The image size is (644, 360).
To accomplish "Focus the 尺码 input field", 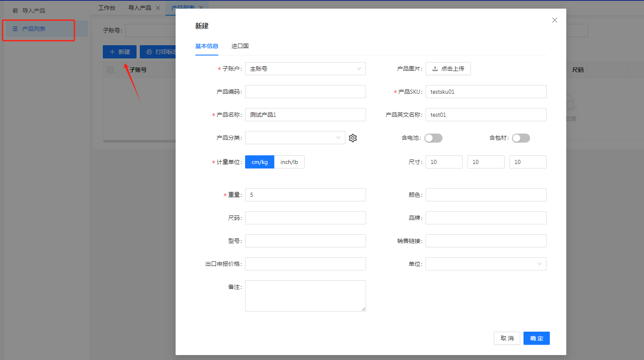I will click(306, 218).
